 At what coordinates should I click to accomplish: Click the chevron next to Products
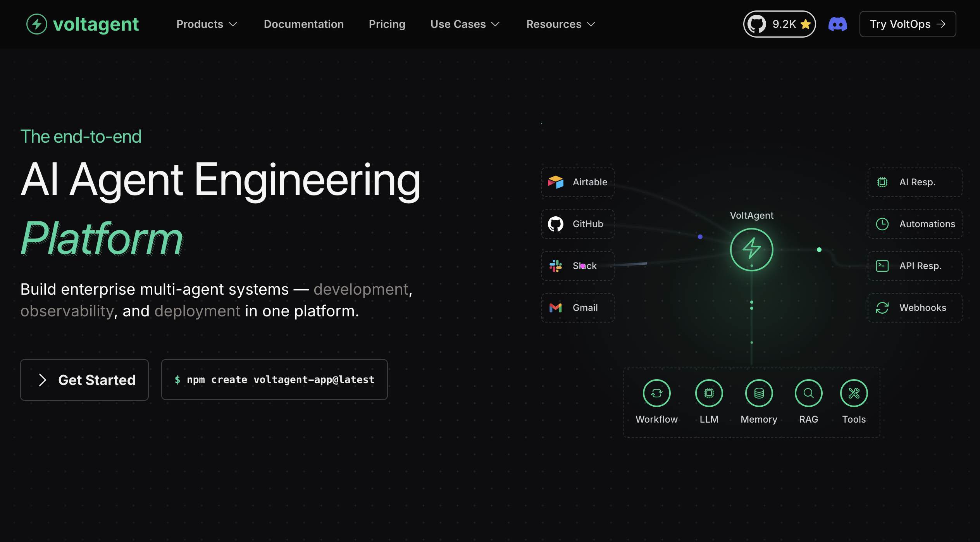[233, 24]
